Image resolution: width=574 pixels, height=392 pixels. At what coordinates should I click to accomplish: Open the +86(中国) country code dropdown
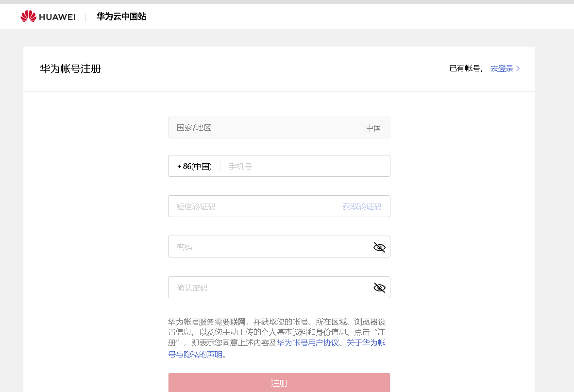[x=194, y=166]
